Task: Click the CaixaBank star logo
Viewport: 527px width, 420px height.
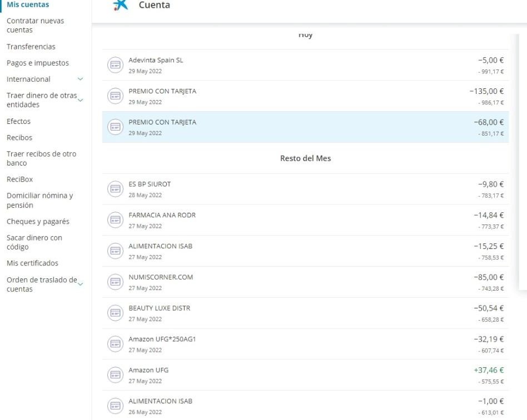Action: pyautogui.click(x=120, y=5)
